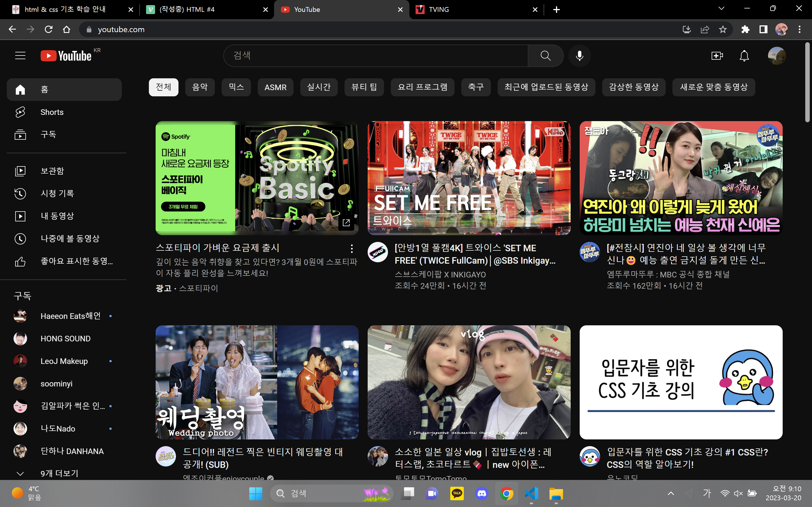This screenshot has height=507, width=812.
Task: Open 좋아요 표시한 동영상 liked videos
Action: point(76,261)
